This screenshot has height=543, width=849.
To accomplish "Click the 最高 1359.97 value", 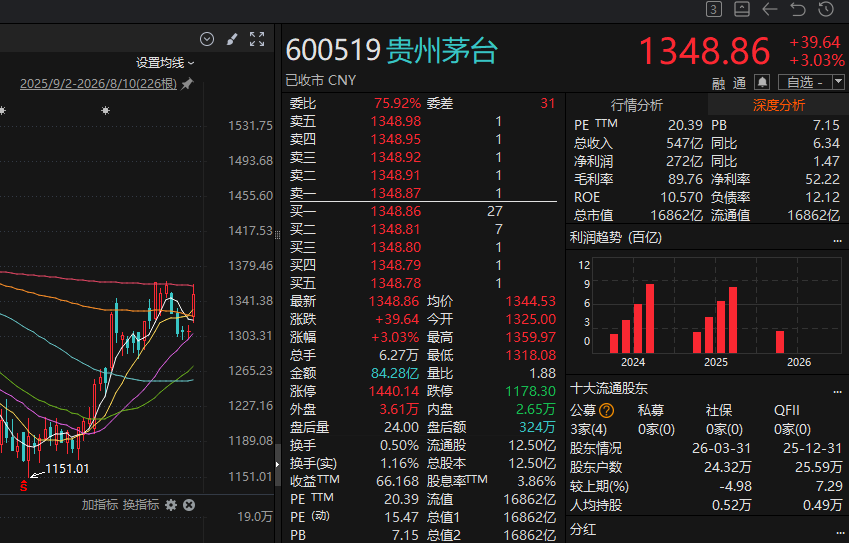I will [531, 337].
